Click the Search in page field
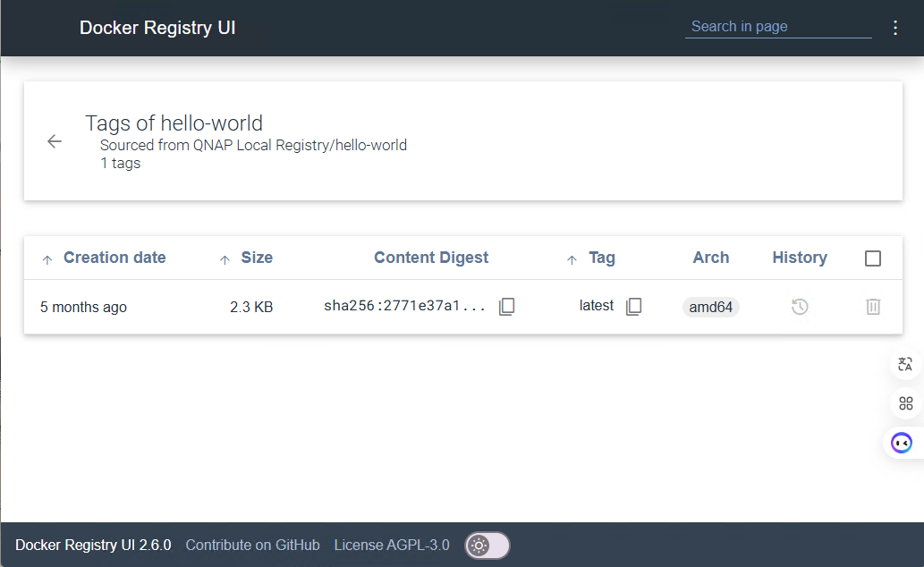This screenshot has height=567, width=924. [777, 27]
